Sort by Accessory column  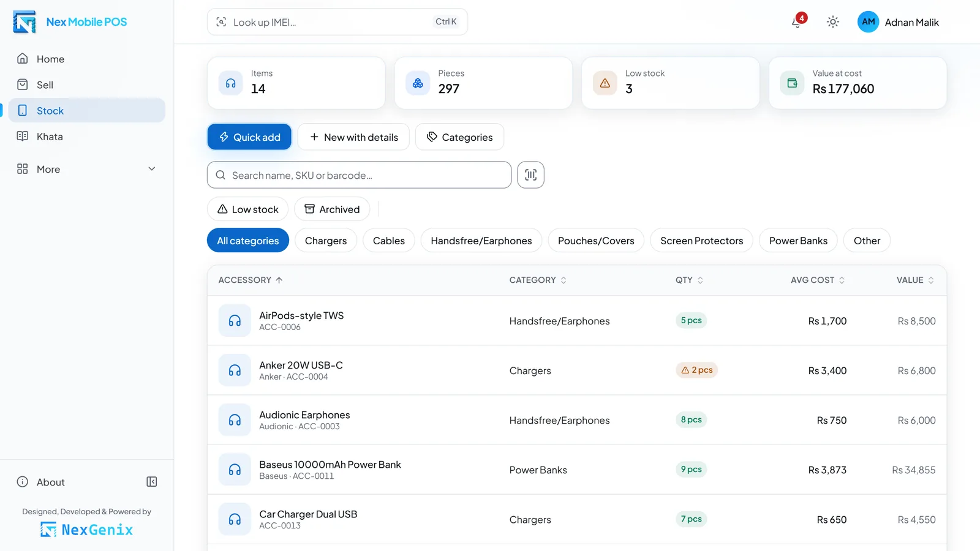coord(251,280)
